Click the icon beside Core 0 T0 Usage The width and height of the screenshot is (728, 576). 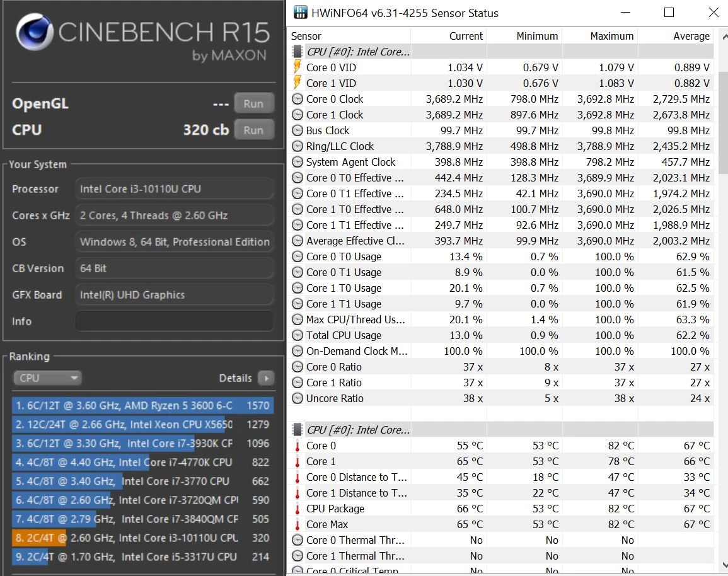pos(297,256)
